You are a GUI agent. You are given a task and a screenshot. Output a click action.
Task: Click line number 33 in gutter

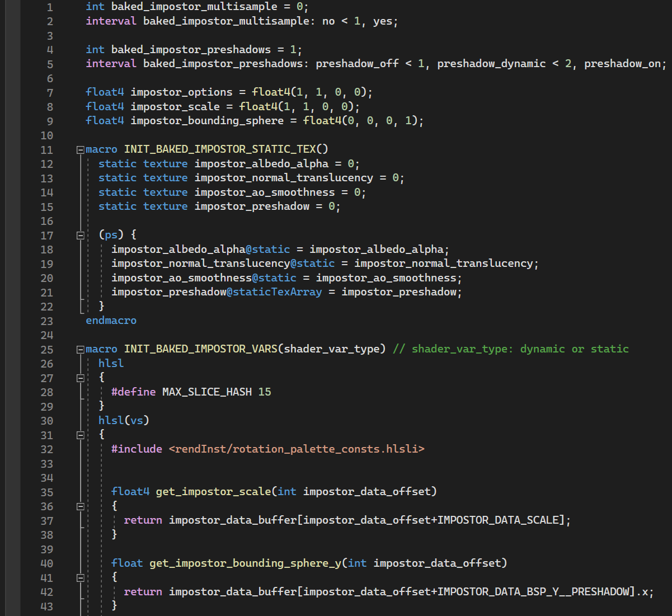(46, 464)
